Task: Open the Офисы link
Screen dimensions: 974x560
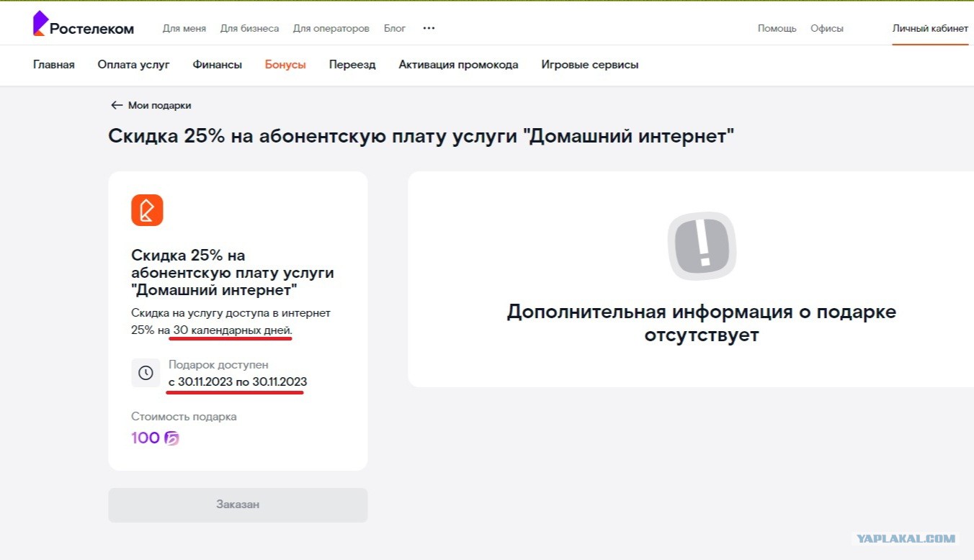Action: point(827,29)
